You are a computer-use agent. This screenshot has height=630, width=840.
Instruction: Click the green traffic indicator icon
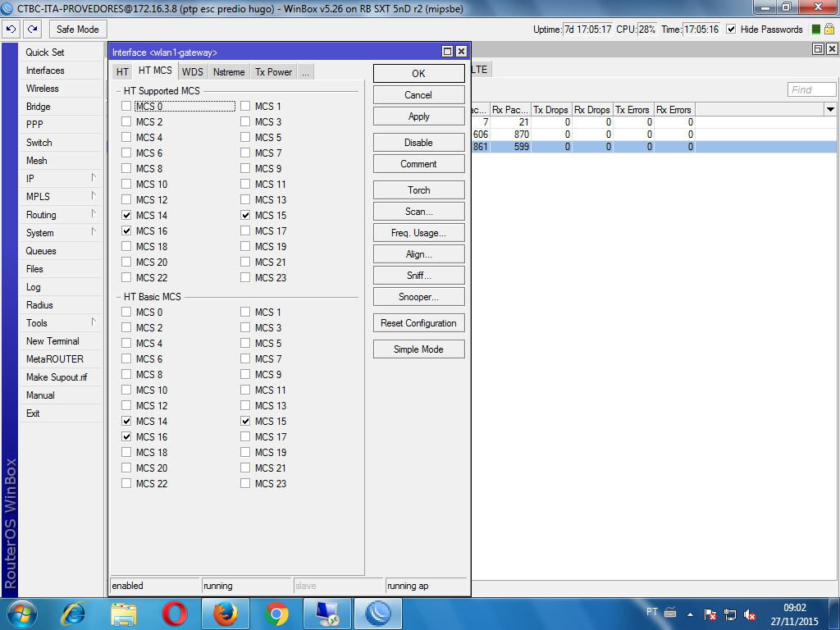[816, 30]
